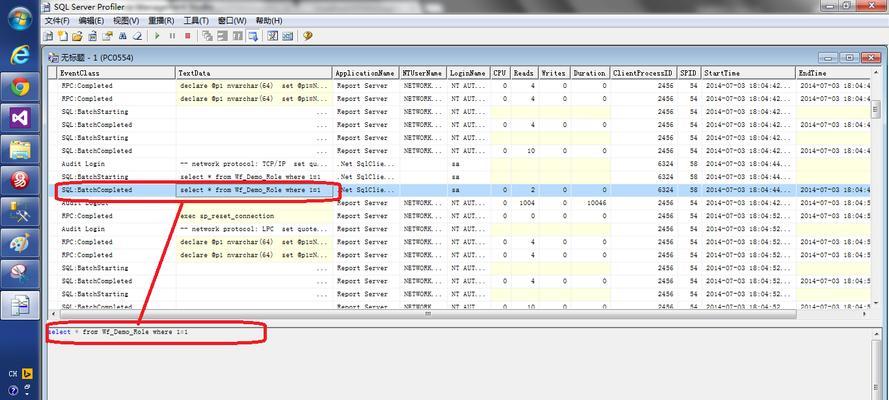Screen dimensions: 889x400
Task: Open Google Chrome from the taskbar
Action: click(20, 87)
